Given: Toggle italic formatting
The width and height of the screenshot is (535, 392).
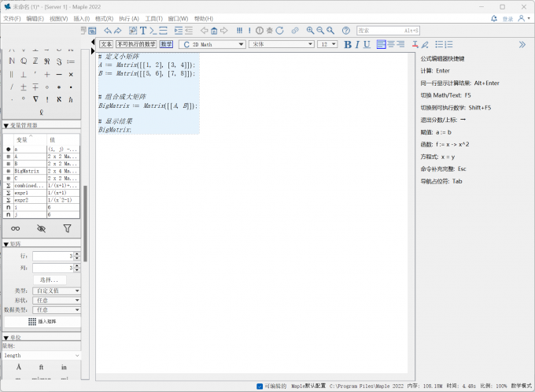Looking at the screenshot, I should pos(357,44).
